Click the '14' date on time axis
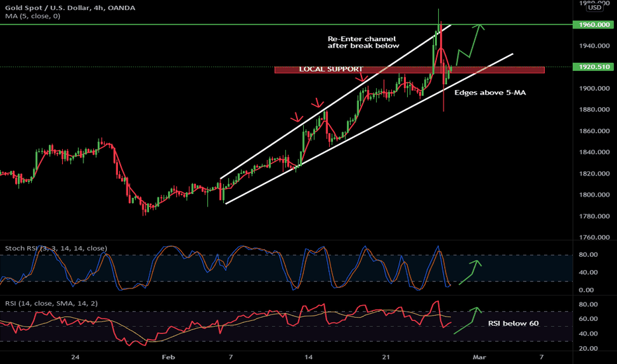617x364 pixels. [308, 357]
